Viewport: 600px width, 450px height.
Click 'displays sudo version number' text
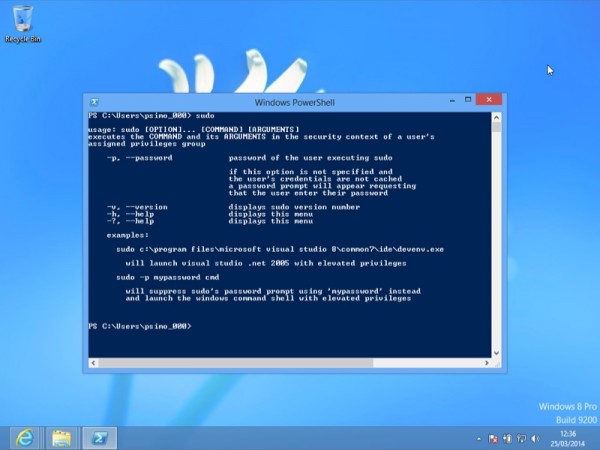pyautogui.click(x=294, y=207)
